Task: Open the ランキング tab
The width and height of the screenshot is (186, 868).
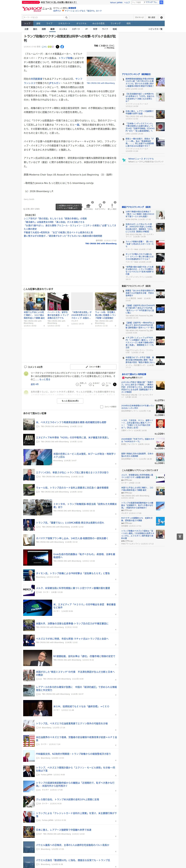Action: (115, 24)
